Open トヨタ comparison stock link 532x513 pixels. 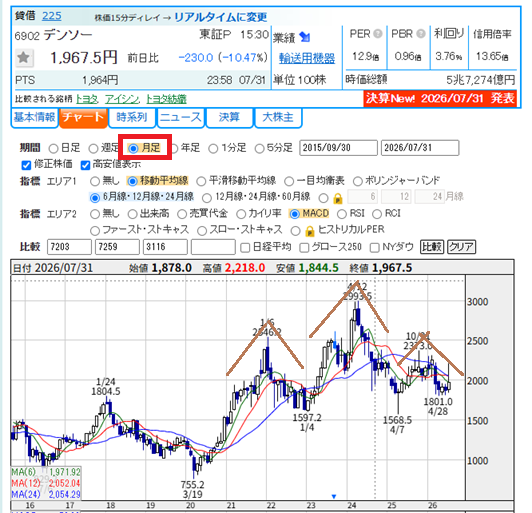(x=87, y=99)
